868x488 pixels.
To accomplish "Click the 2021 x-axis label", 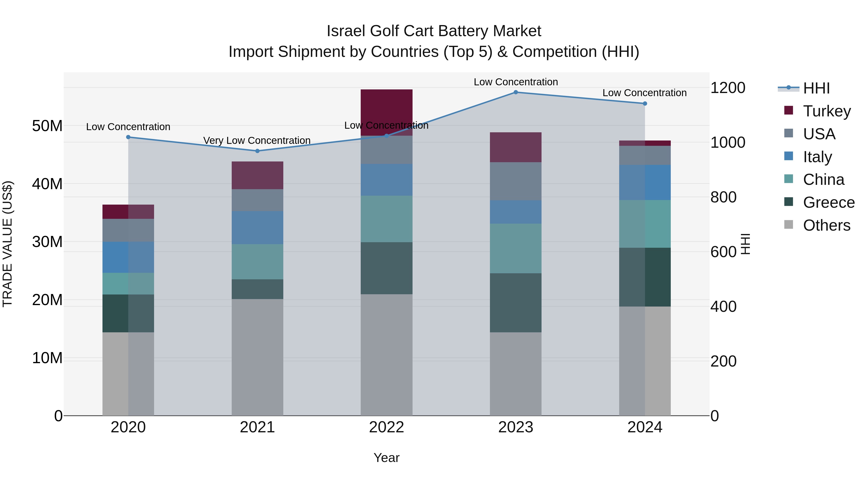I will (x=258, y=427).
